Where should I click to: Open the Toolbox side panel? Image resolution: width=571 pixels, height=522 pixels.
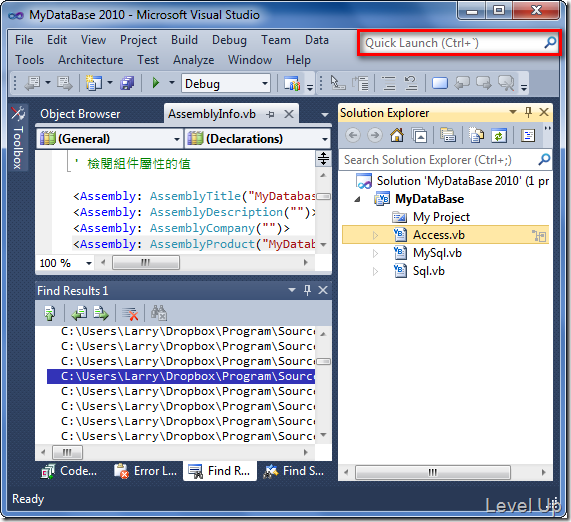tap(17, 138)
